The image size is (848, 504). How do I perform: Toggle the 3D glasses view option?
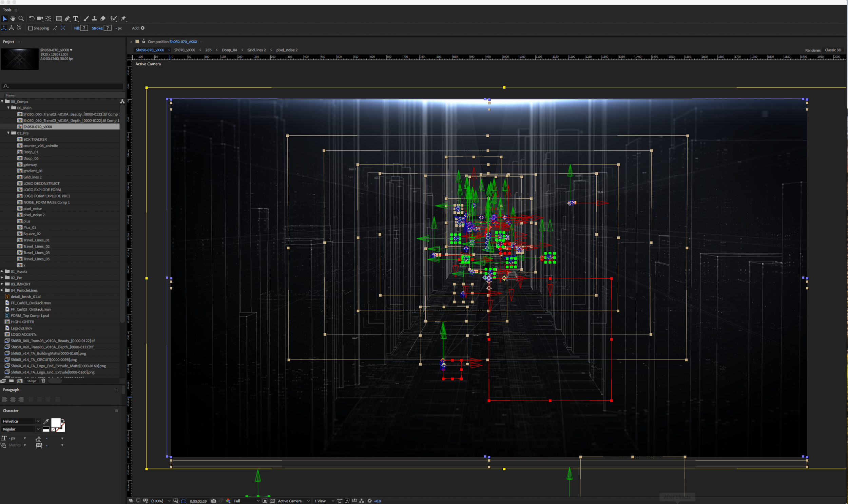click(x=146, y=501)
